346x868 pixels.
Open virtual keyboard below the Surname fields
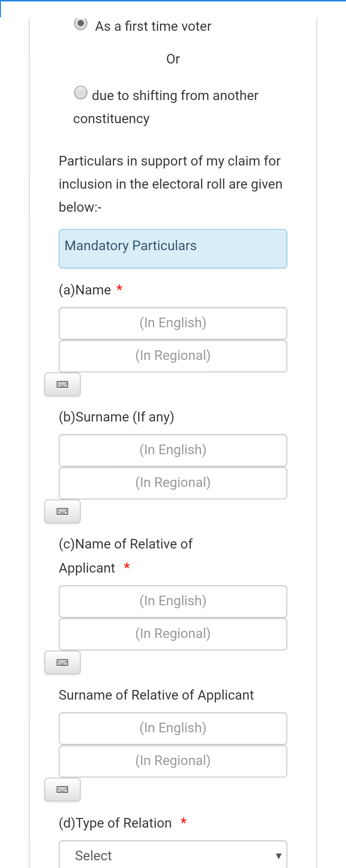[x=62, y=511]
